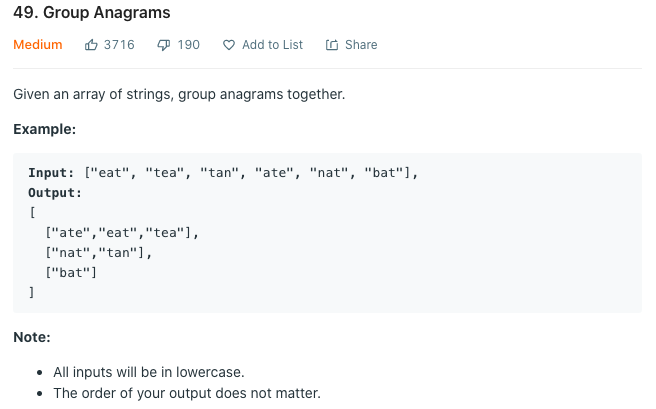Click the Share arrow icon

coord(332,45)
